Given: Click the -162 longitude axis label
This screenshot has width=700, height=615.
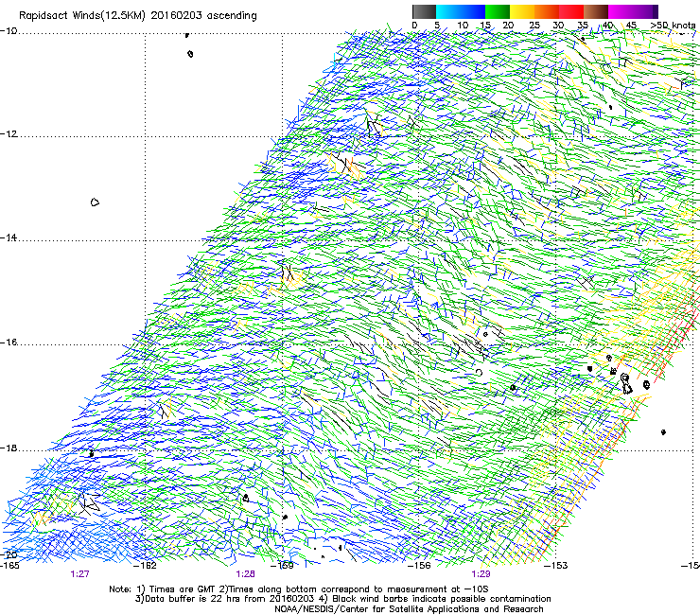Looking at the screenshot, I should [x=146, y=566].
